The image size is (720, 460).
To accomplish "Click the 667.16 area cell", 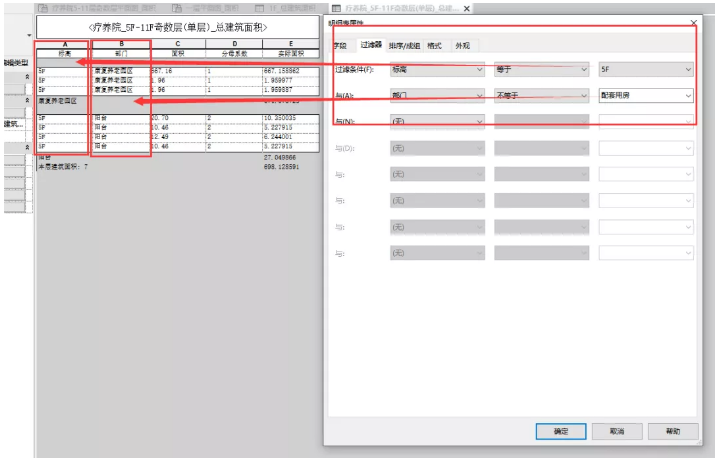I will (x=178, y=71).
